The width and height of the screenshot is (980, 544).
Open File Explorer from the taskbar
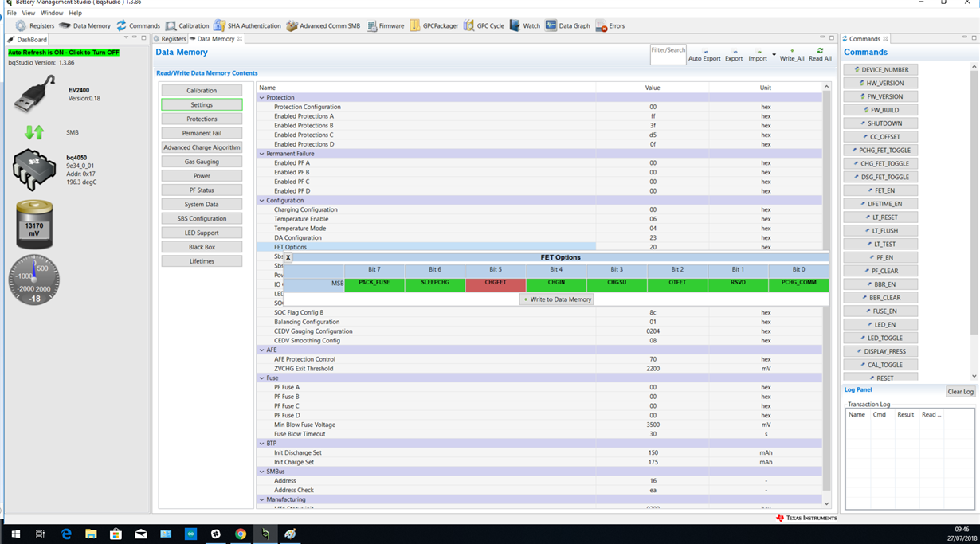coord(91,534)
